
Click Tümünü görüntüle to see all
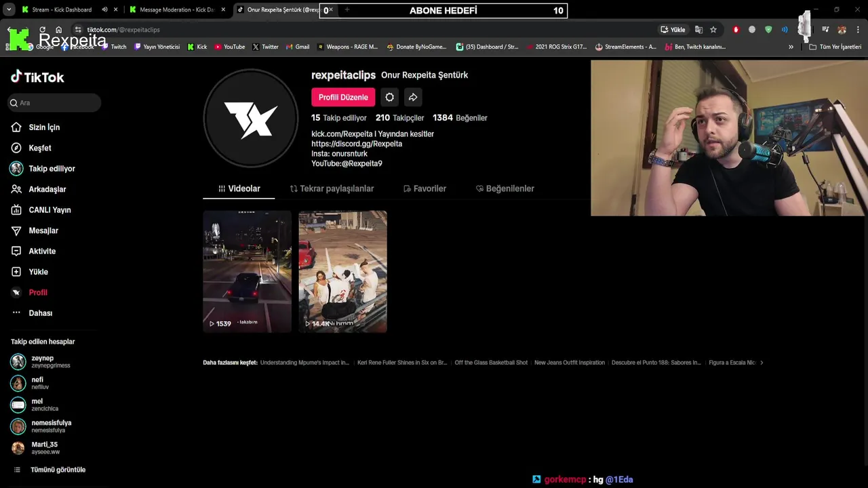(x=58, y=470)
